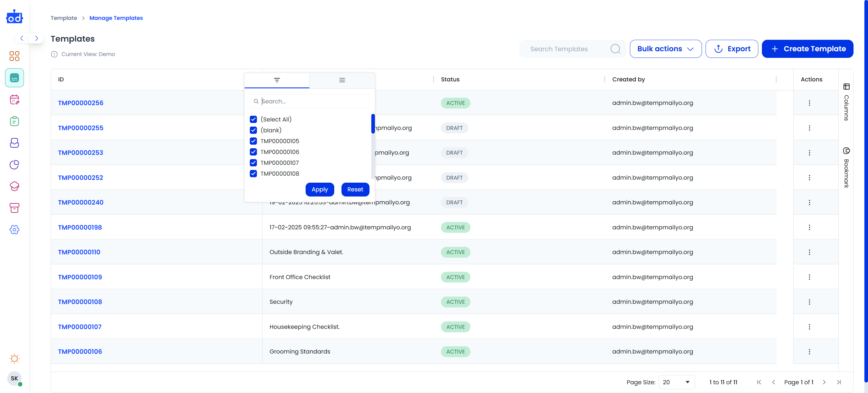
Task: Open the green clipboard sidebar icon
Action: point(14,121)
